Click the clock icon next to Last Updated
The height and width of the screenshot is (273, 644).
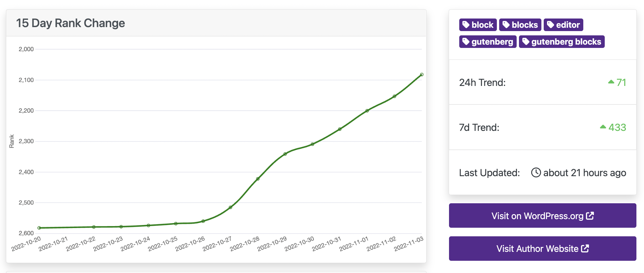[536, 173]
